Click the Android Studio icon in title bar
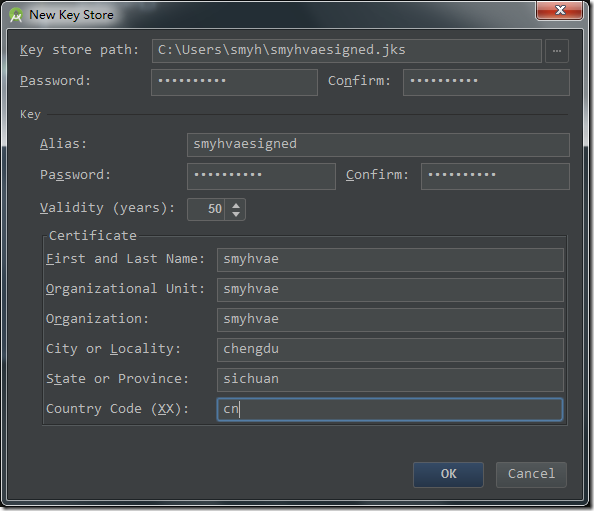The height and width of the screenshot is (511, 594). pos(16,15)
